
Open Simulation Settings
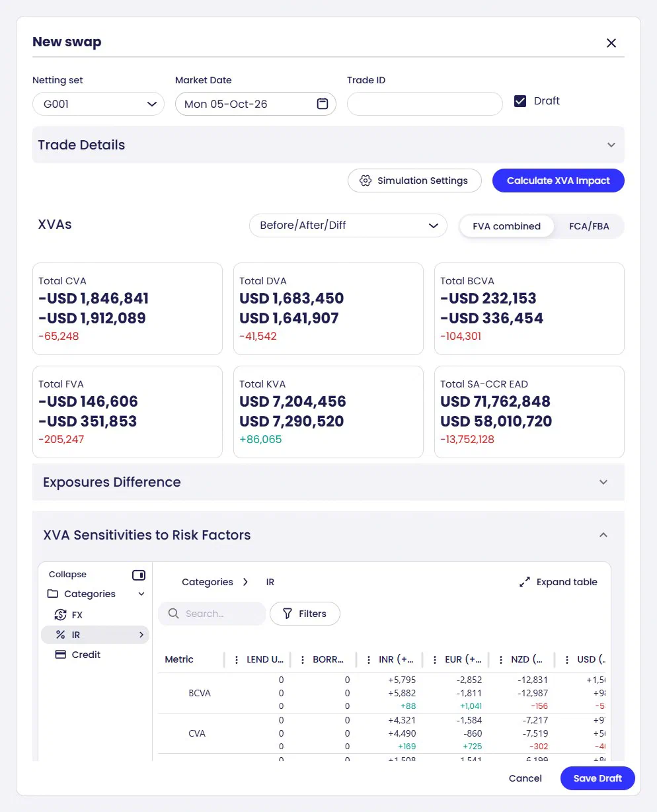(x=414, y=181)
